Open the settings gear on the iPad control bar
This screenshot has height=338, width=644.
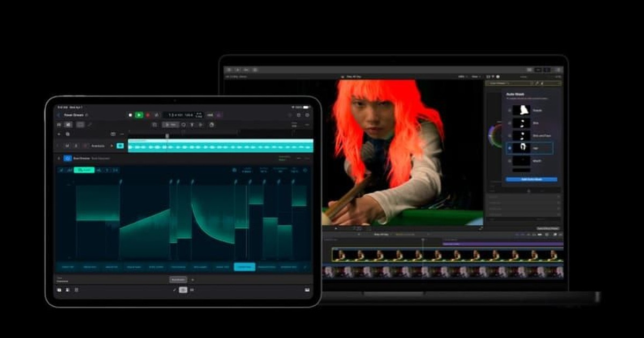point(298,115)
